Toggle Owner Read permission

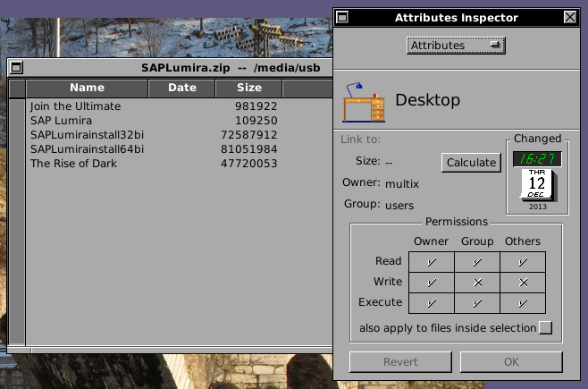tap(432, 262)
